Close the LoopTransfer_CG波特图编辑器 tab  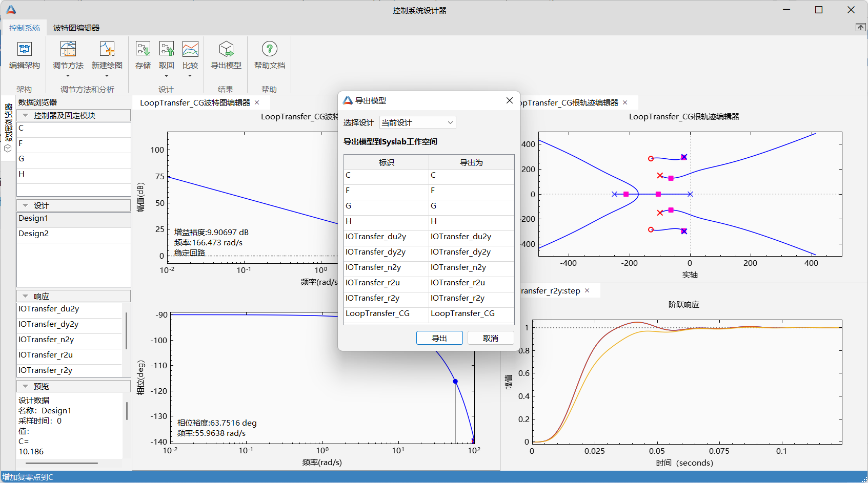[x=257, y=102]
